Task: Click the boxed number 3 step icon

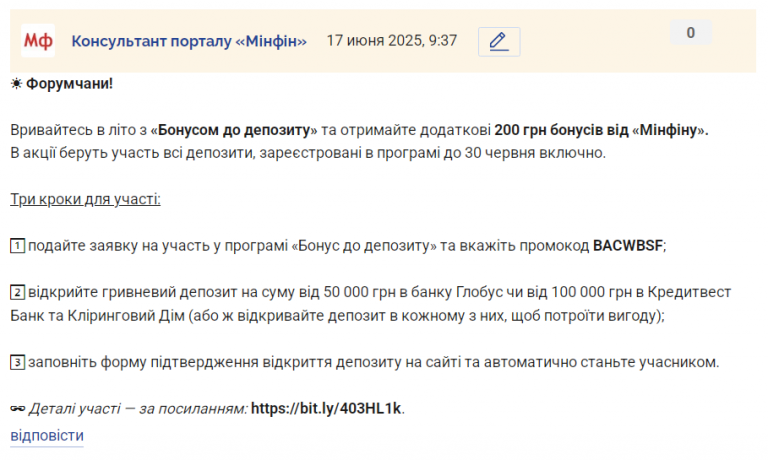Action: [x=17, y=361]
